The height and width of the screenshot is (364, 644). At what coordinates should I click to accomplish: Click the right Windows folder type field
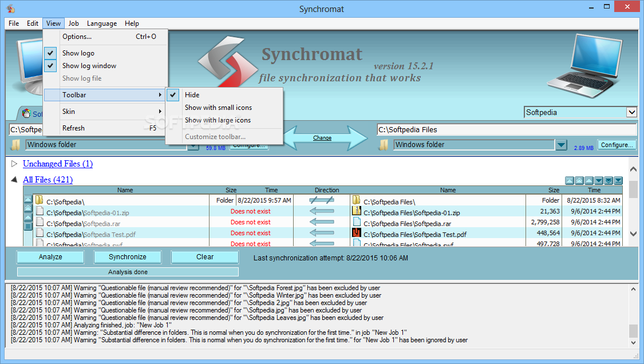pos(474,145)
